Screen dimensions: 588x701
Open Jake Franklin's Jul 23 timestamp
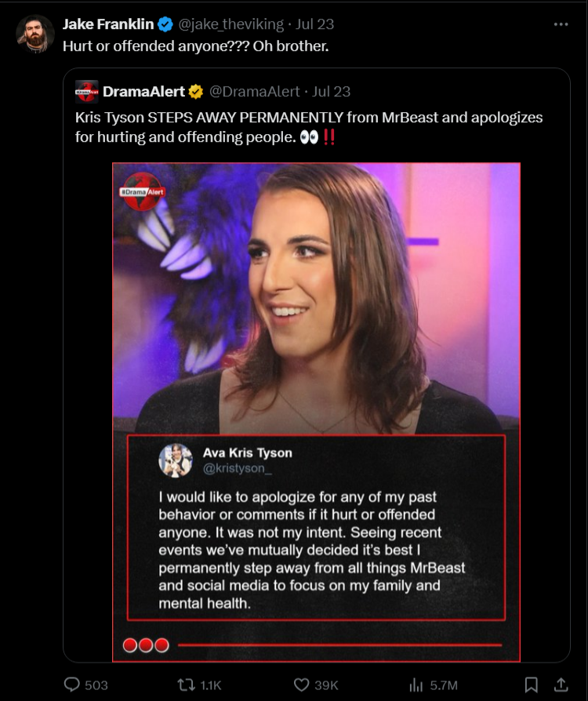coord(314,24)
